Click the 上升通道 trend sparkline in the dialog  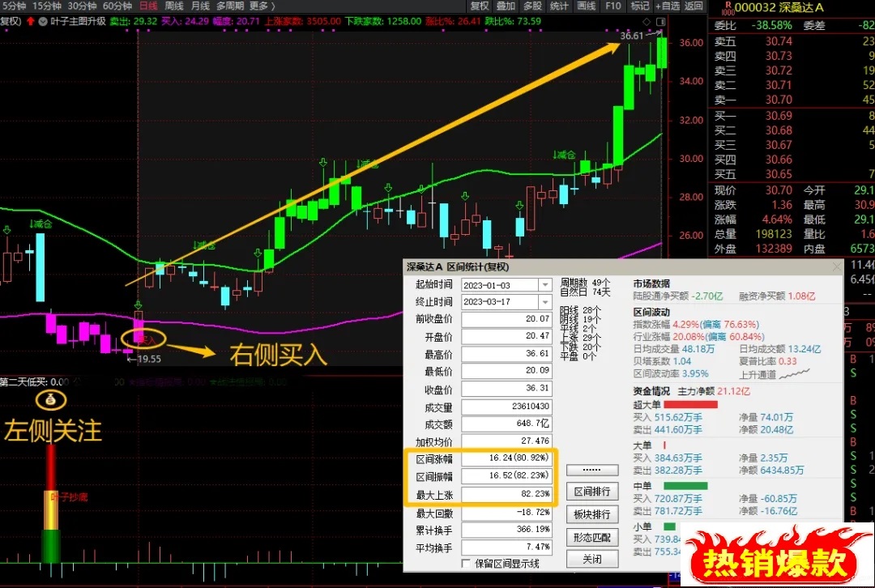(x=795, y=374)
